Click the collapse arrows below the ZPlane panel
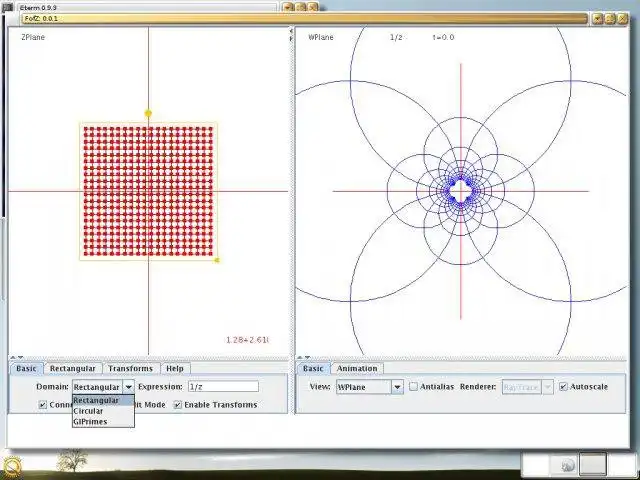This screenshot has width=640, height=480. point(16,358)
